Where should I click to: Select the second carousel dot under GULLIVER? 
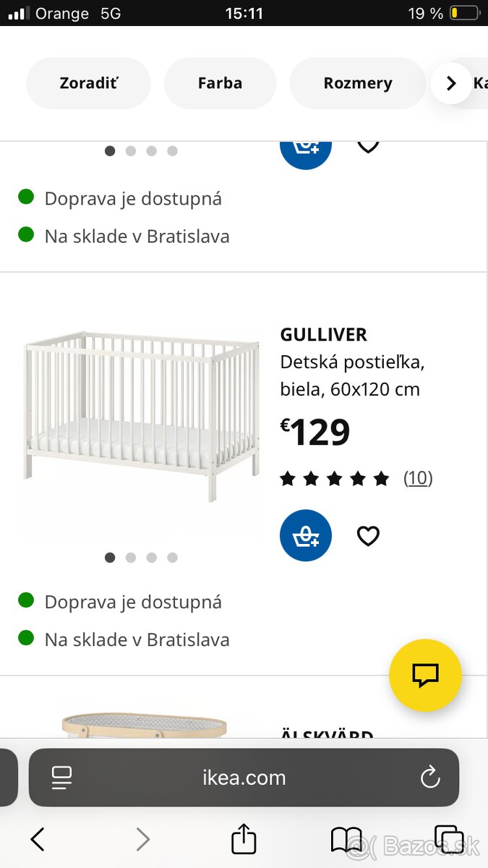pos(131,557)
